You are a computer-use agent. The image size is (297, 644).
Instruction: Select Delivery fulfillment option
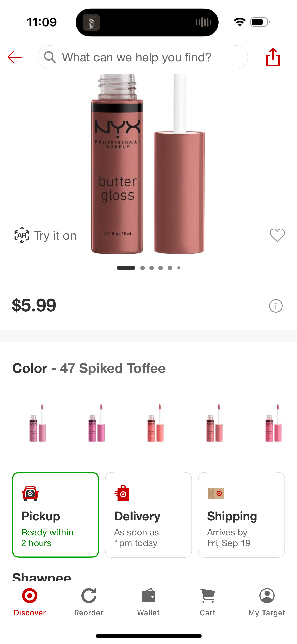point(148,515)
